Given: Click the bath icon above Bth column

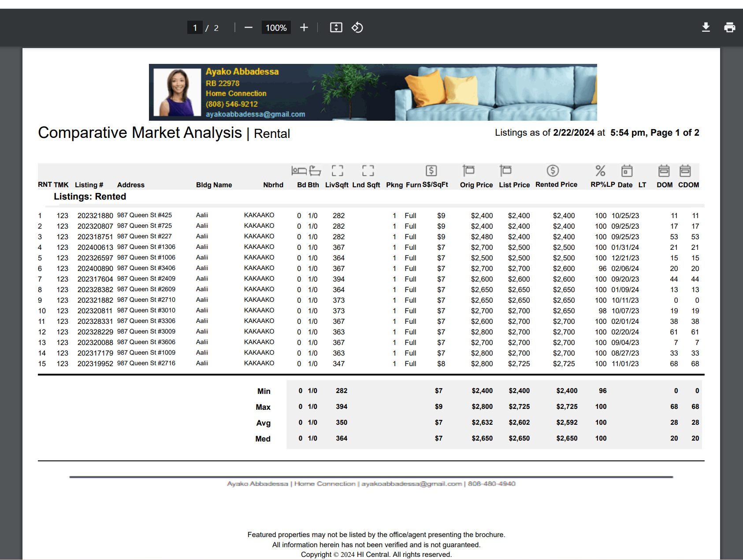Looking at the screenshot, I should pyautogui.click(x=315, y=171).
